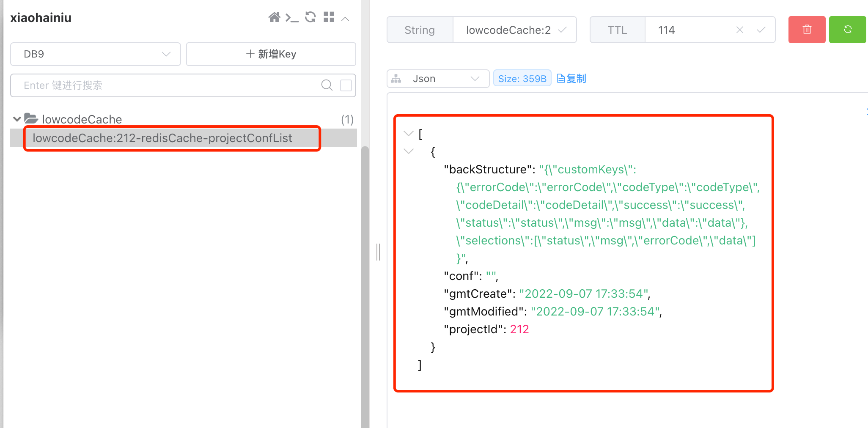Open the DB9 database dropdown

tap(96, 54)
